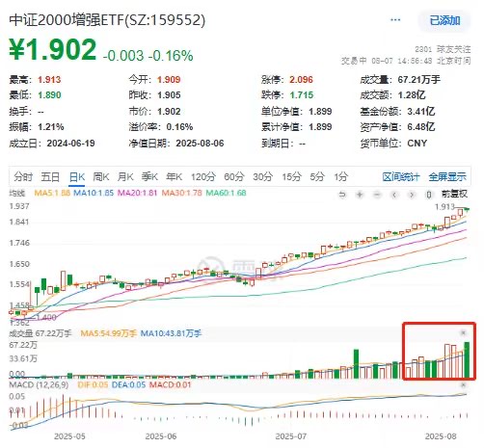Open the three-dot more options menu

pos(395,20)
